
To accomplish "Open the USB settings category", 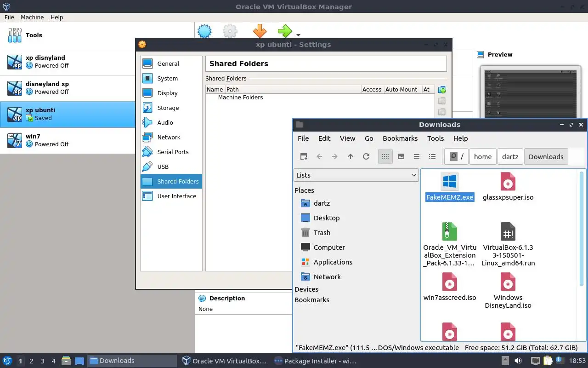I will 171,167.
